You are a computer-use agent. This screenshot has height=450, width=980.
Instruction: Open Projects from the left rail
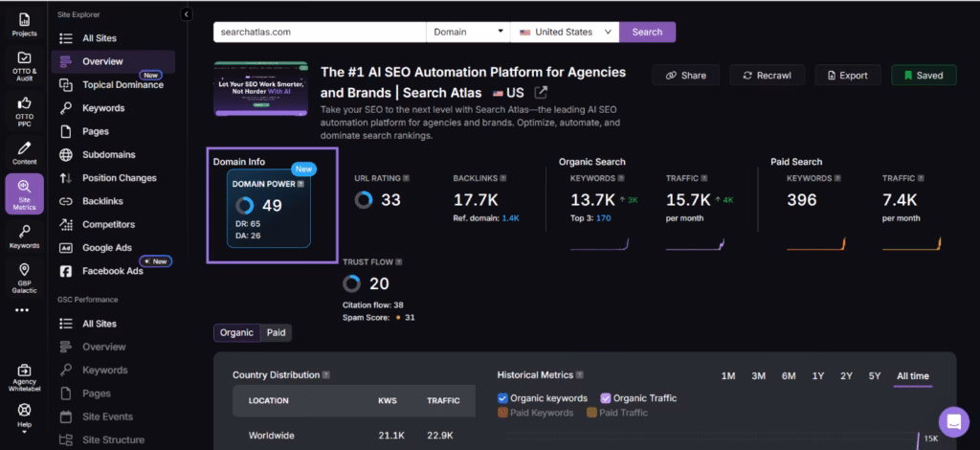(24, 24)
